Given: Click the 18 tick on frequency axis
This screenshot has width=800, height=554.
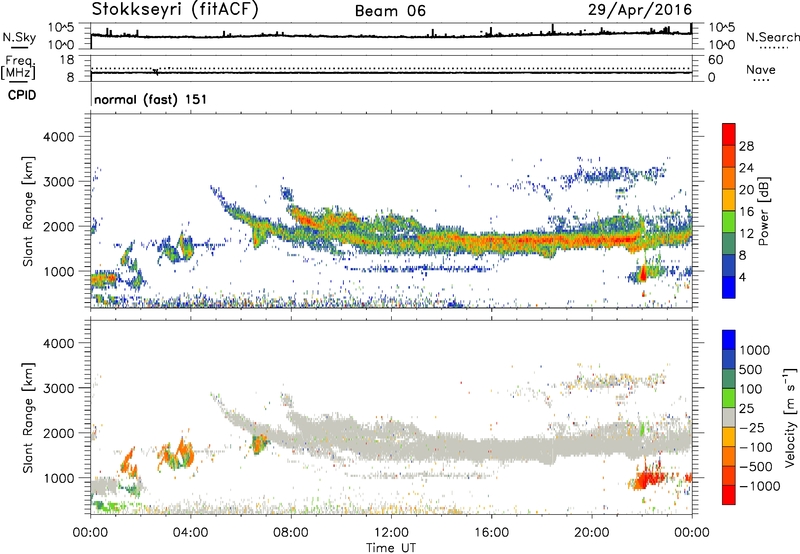Looking at the screenshot, I should click(67, 60).
